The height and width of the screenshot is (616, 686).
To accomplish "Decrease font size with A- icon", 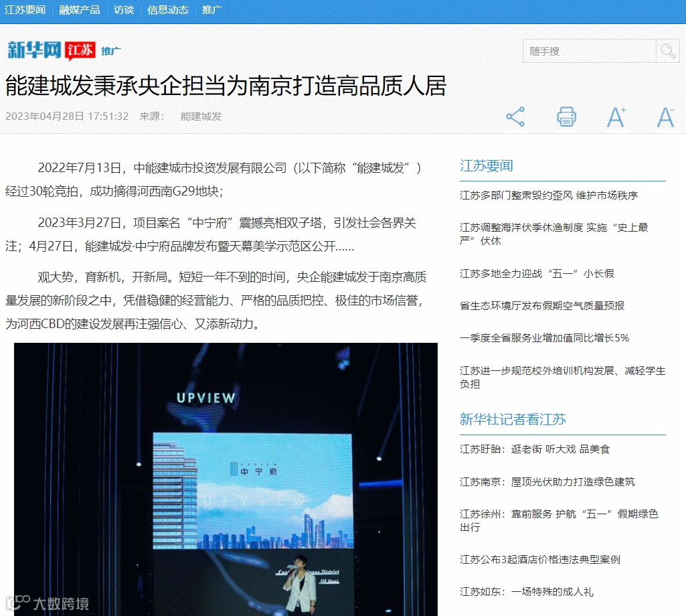I will pyautogui.click(x=666, y=117).
